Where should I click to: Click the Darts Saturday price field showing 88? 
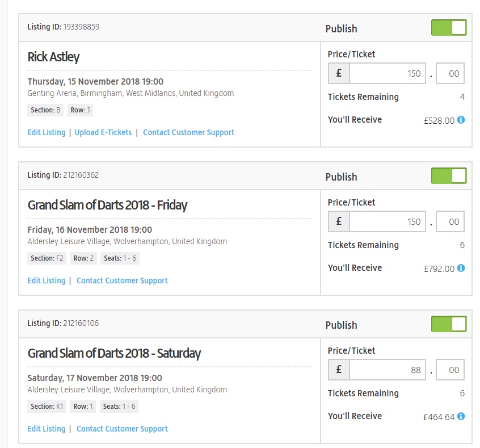tap(388, 370)
